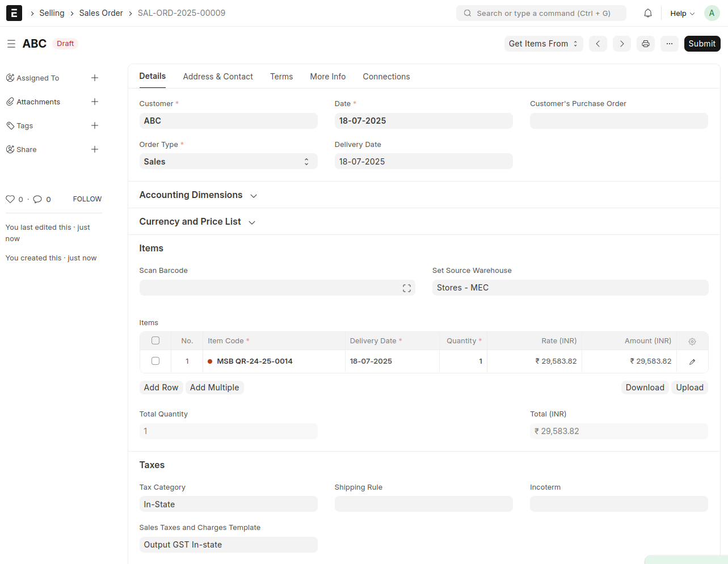Check the select-all items checkbox
The height and width of the screenshot is (564, 728).
[x=155, y=341]
